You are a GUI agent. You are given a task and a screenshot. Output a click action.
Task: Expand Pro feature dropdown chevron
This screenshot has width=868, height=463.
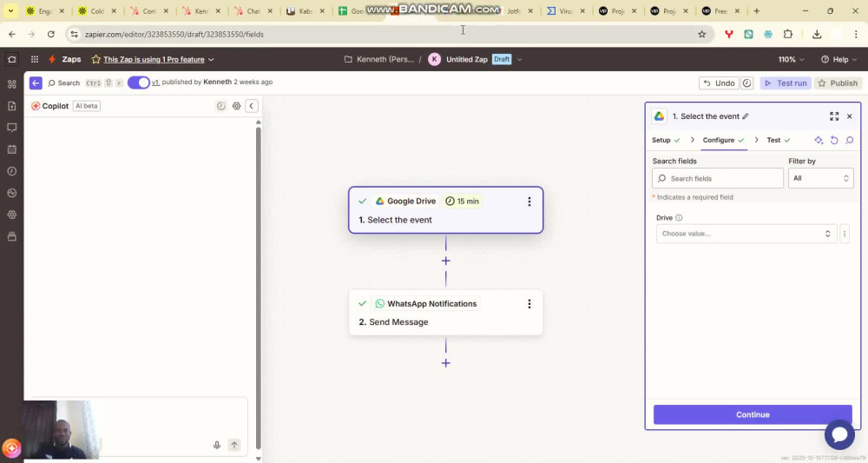[211, 59]
